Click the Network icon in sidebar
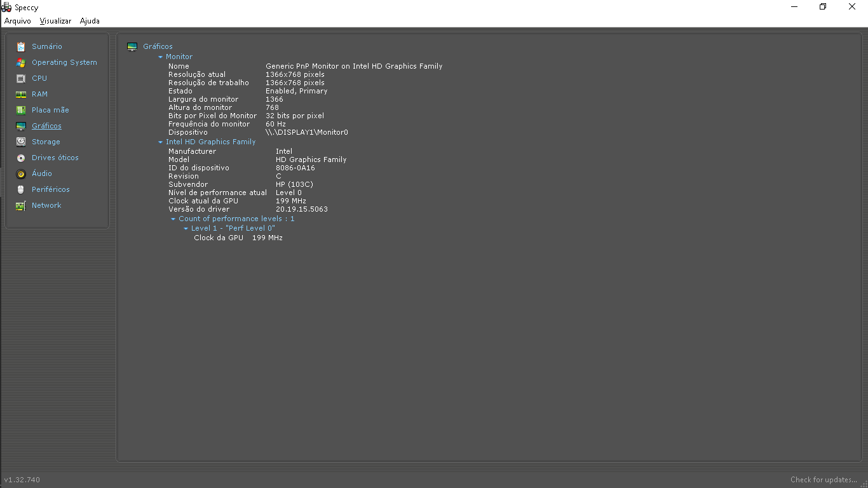868x488 pixels. [x=21, y=205]
